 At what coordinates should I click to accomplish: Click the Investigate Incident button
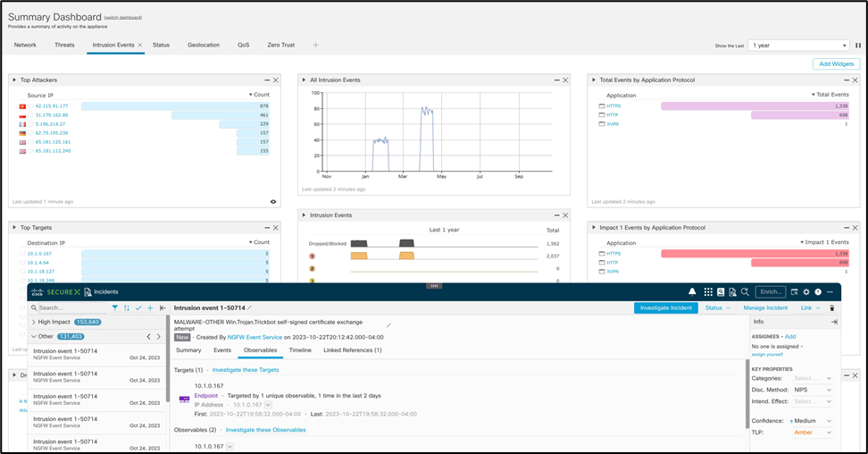pos(665,307)
